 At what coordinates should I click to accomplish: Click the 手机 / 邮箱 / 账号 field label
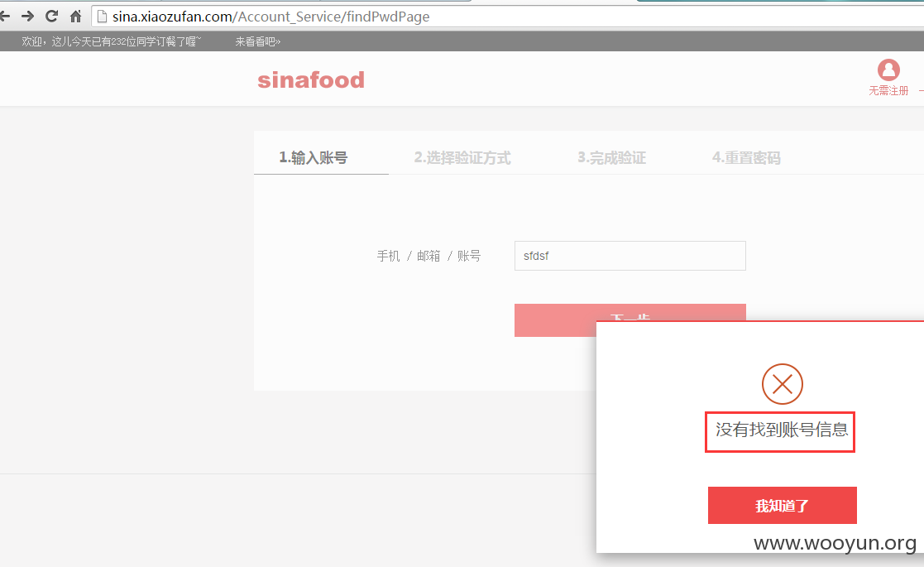click(x=429, y=256)
